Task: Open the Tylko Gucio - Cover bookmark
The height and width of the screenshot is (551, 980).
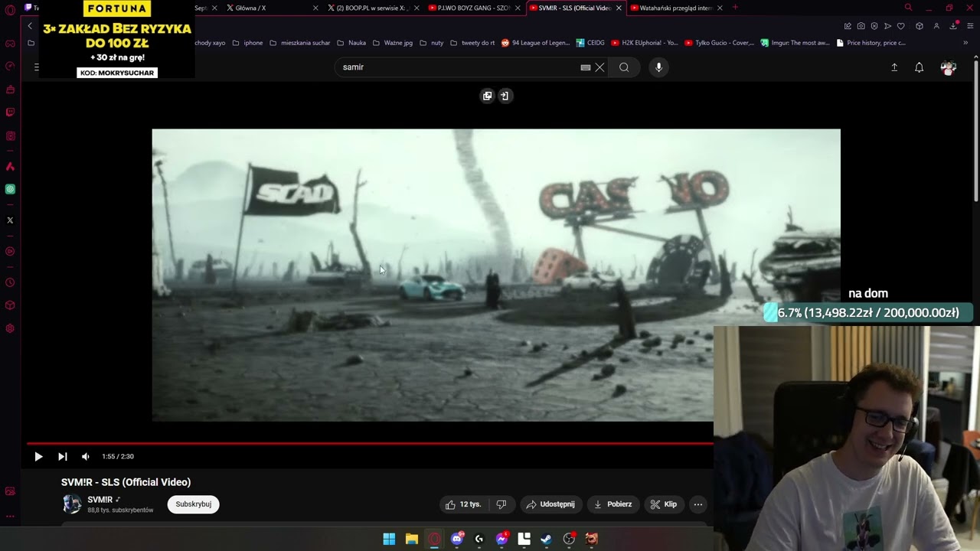Action: click(720, 43)
